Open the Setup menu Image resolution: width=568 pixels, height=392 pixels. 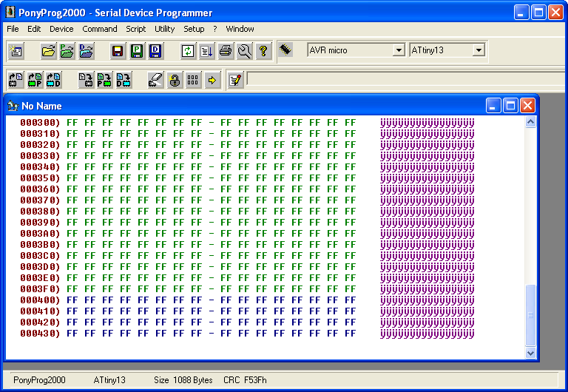[194, 29]
